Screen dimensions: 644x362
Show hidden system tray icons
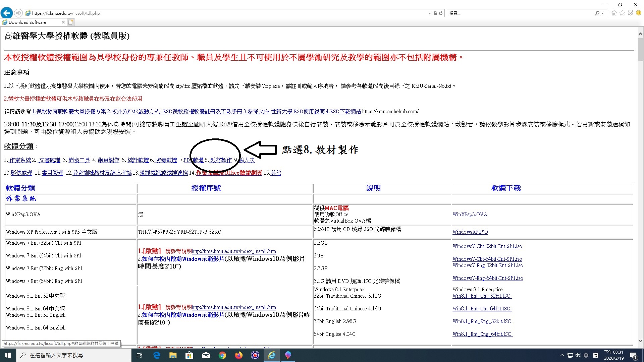coord(562,355)
